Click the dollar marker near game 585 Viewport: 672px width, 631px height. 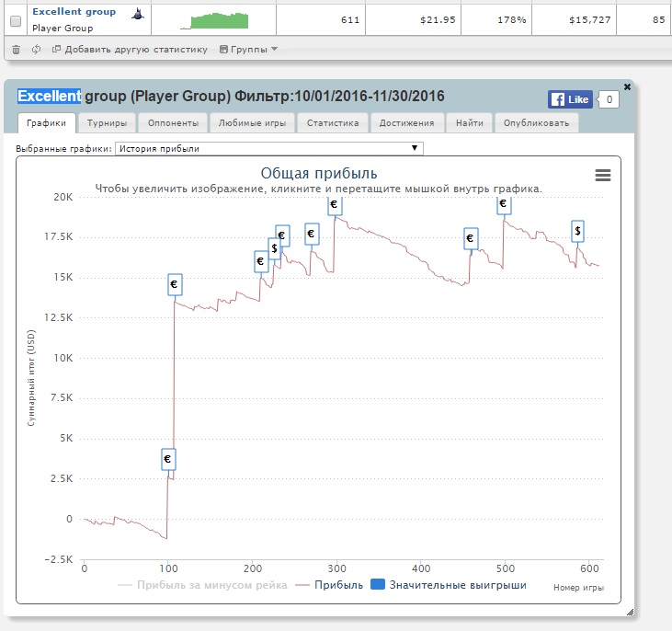[577, 231]
